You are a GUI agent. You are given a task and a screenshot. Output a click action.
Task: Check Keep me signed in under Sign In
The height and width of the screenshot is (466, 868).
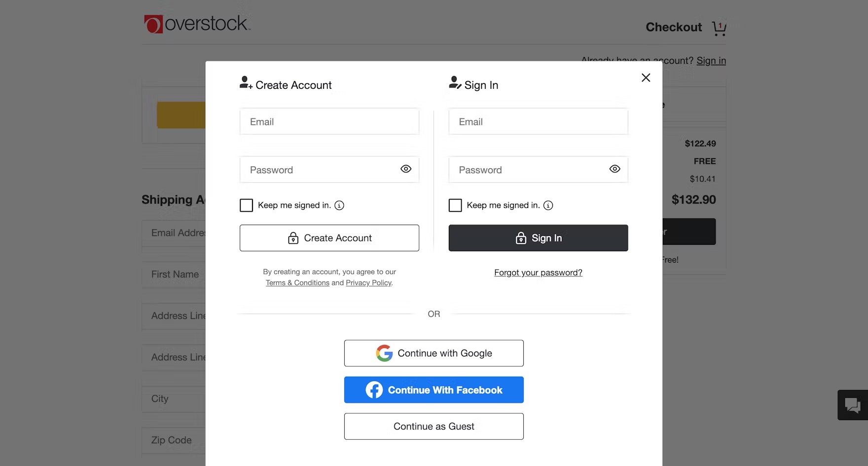pos(455,205)
